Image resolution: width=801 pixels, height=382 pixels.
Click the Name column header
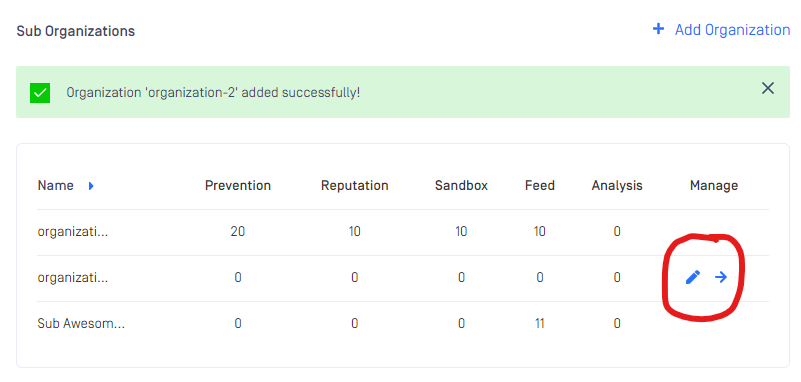[x=56, y=185]
